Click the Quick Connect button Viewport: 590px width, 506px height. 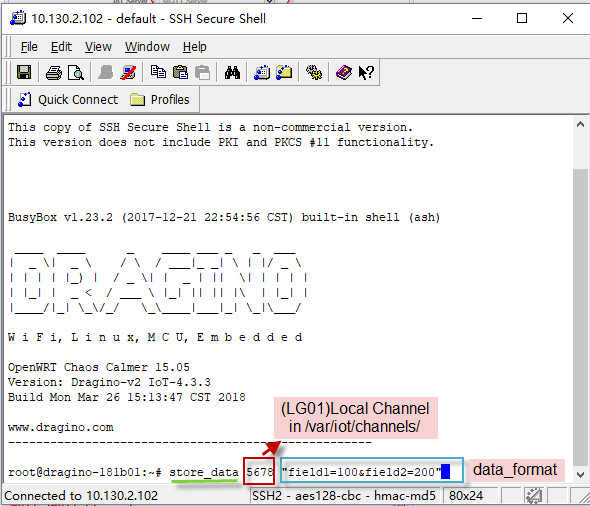68,100
